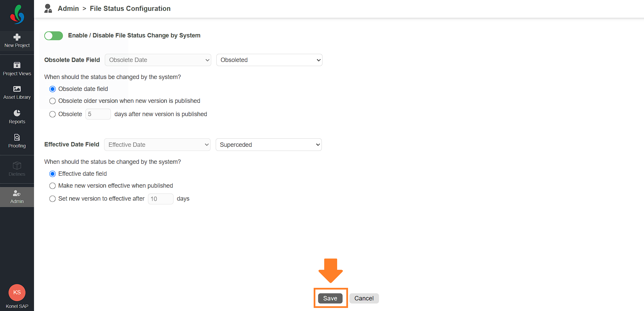Click the effective days input showing 10
Image resolution: width=644 pixels, height=311 pixels.
point(161,199)
